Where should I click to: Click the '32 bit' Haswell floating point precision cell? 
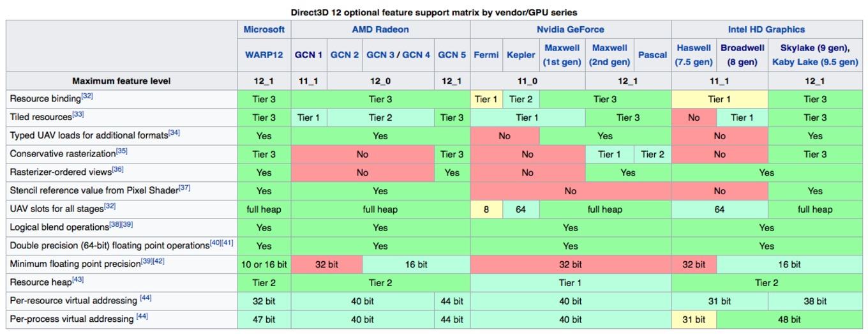point(694,264)
